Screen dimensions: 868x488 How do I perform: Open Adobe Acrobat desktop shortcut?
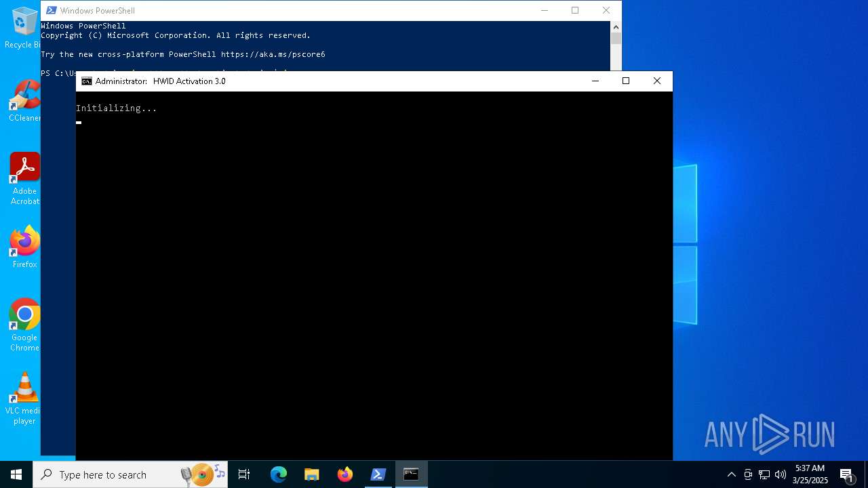[x=24, y=179]
